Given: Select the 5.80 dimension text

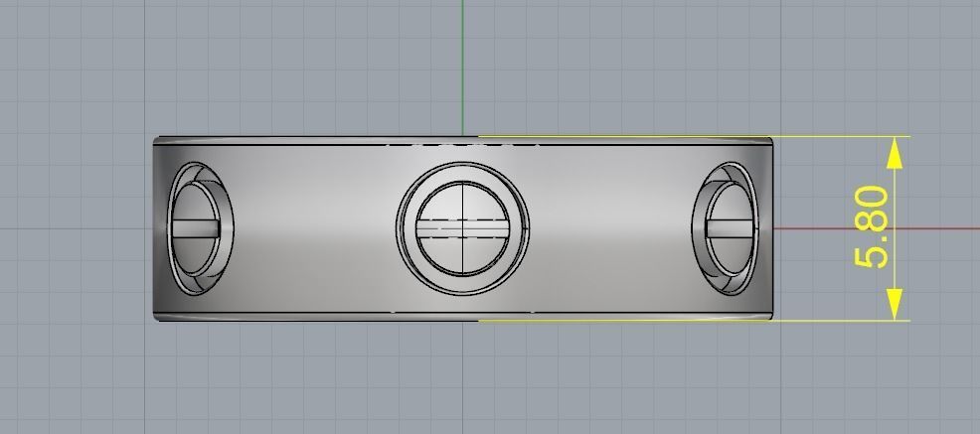Looking at the screenshot, I should (871, 227).
